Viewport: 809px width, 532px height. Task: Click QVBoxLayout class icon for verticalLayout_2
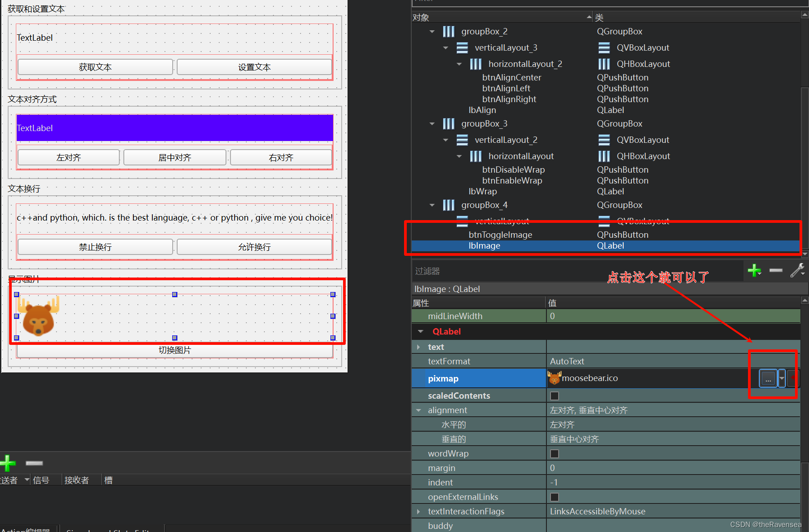coord(604,140)
